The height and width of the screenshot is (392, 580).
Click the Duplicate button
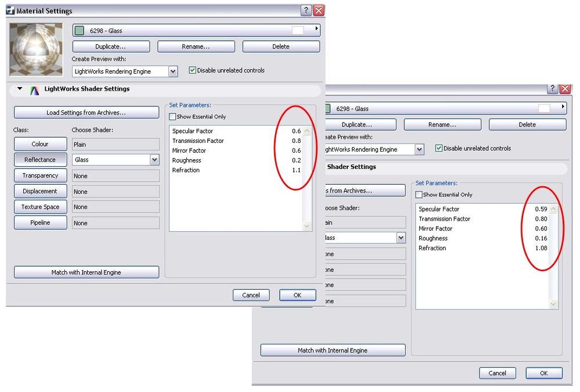(x=110, y=46)
